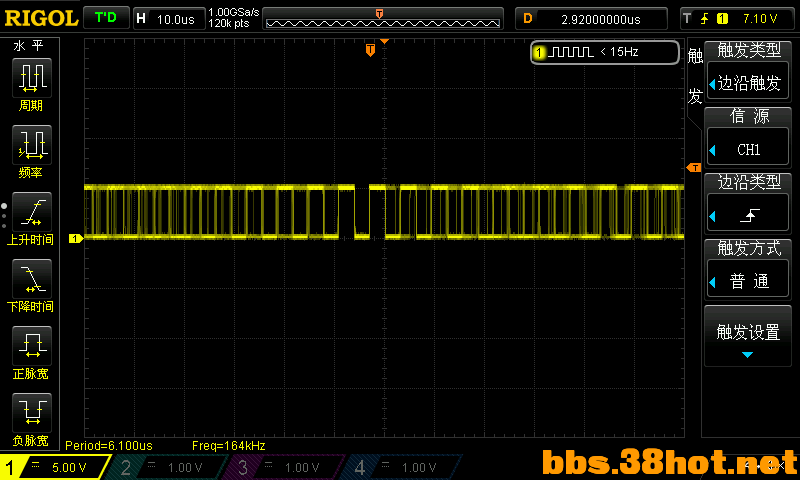
Task: Select the Frequency (频率) measurement icon
Action: click(x=32, y=144)
